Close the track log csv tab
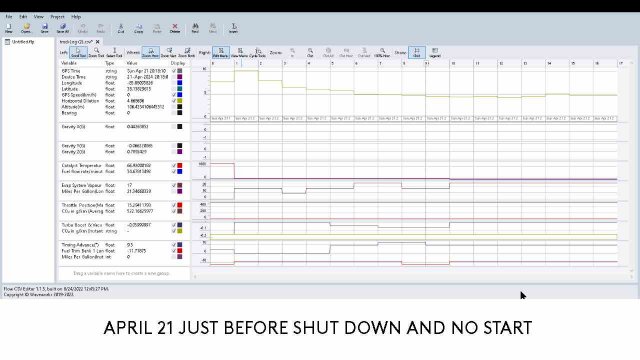The image size is (640, 360). coord(98,42)
